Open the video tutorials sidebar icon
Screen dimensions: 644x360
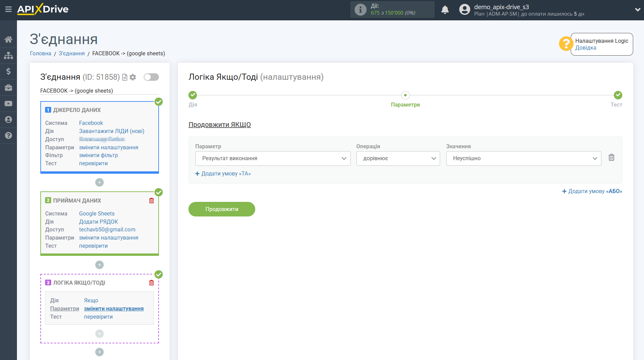click(x=8, y=103)
